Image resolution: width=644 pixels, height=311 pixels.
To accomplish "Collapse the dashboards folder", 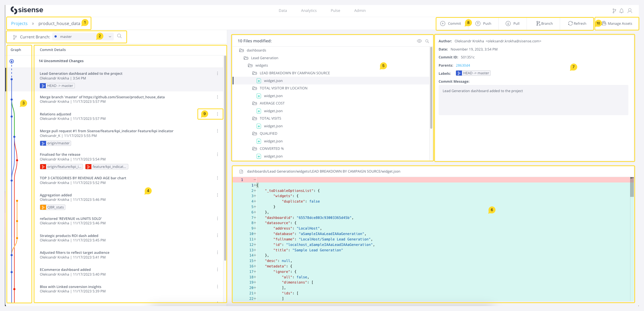I will click(x=241, y=50).
